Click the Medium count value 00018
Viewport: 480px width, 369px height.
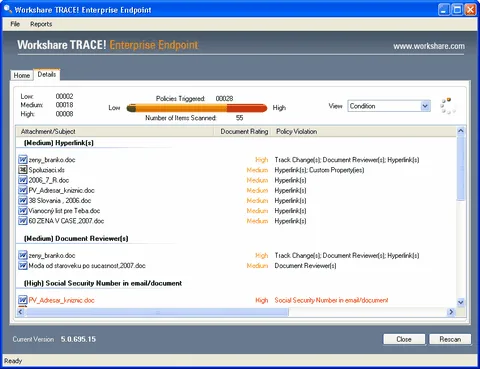point(64,105)
